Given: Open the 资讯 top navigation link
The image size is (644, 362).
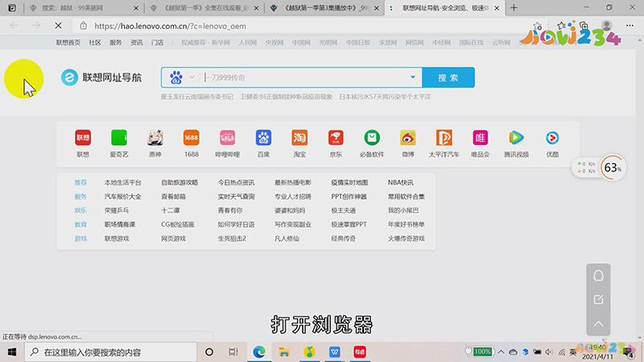Looking at the screenshot, I should (136, 43).
